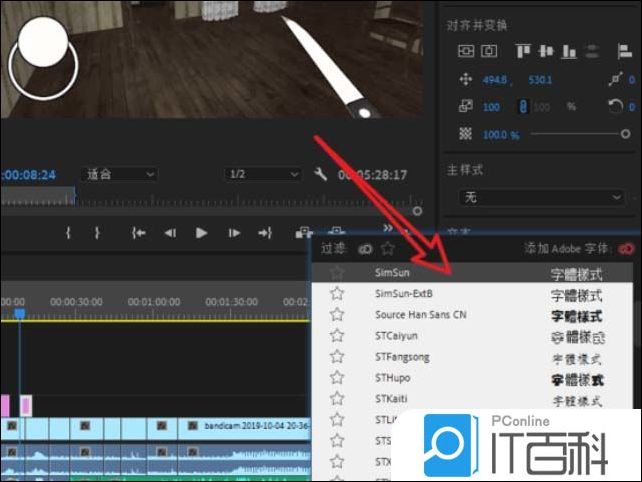Open the 适合 zoom level dropdown

coord(120,174)
